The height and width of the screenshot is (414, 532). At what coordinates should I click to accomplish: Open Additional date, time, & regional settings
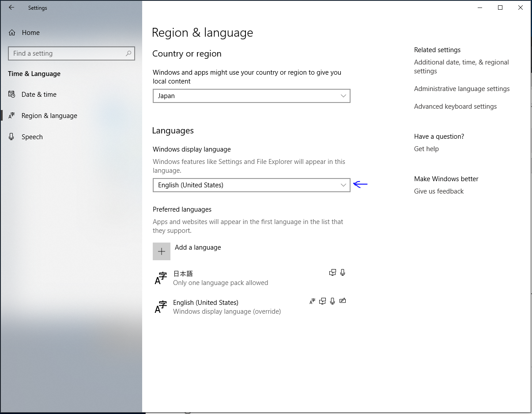coord(461,67)
